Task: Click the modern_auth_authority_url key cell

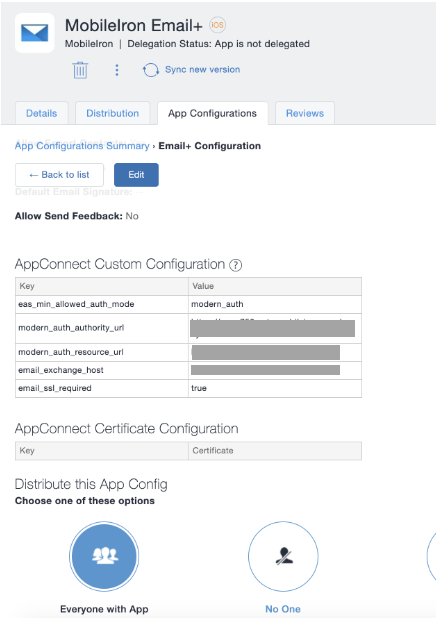Action: [x=102, y=328]
